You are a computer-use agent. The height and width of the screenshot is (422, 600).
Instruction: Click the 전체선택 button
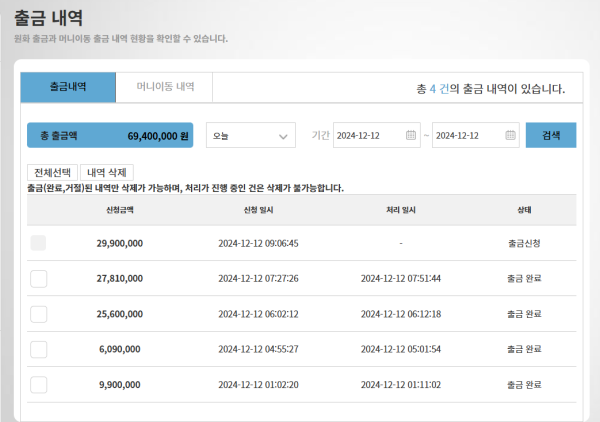(x=52, y=172)
